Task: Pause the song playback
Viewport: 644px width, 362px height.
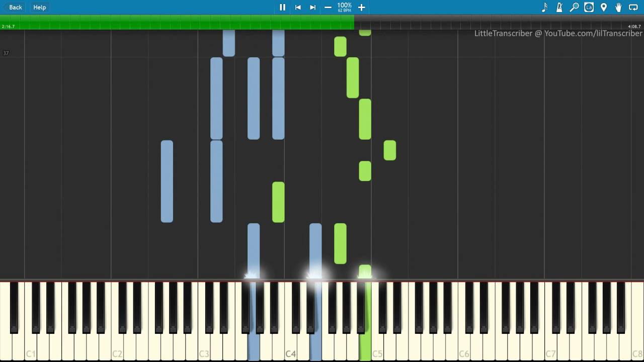Action: click(282, 7)
